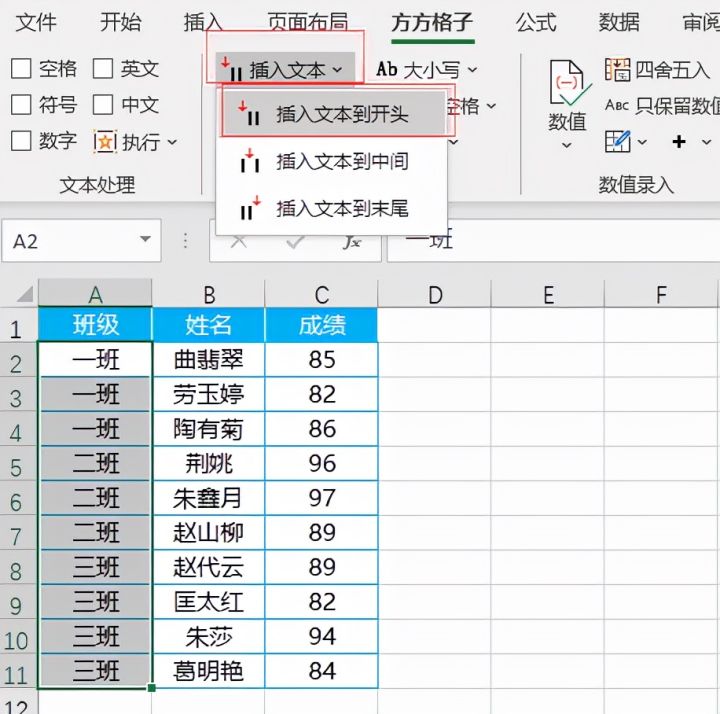Tick the 英文 checkbox
Screen dimensions: 720x714
click(x=103, y=69)
